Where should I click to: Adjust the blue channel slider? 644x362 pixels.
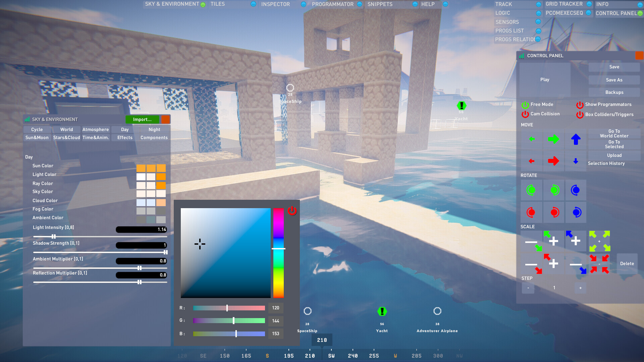(236, 334)
